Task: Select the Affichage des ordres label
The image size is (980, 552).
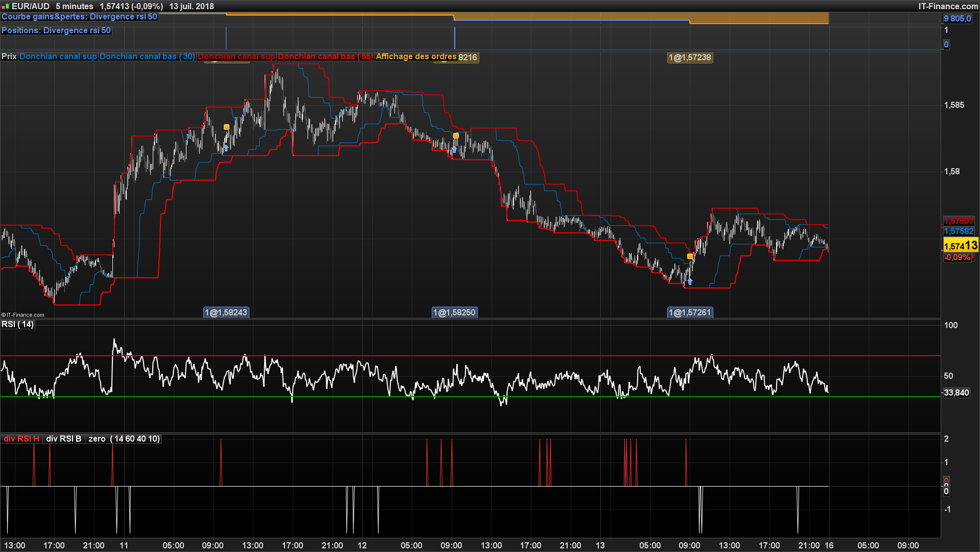Action: click(x=416, y=57)
